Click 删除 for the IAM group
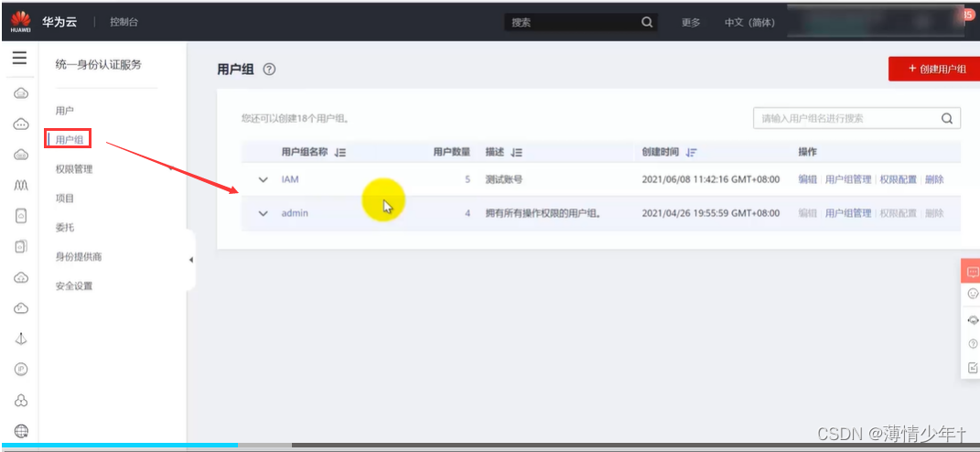Viewport: 980px width, 452px height. [x=934, y=179]
